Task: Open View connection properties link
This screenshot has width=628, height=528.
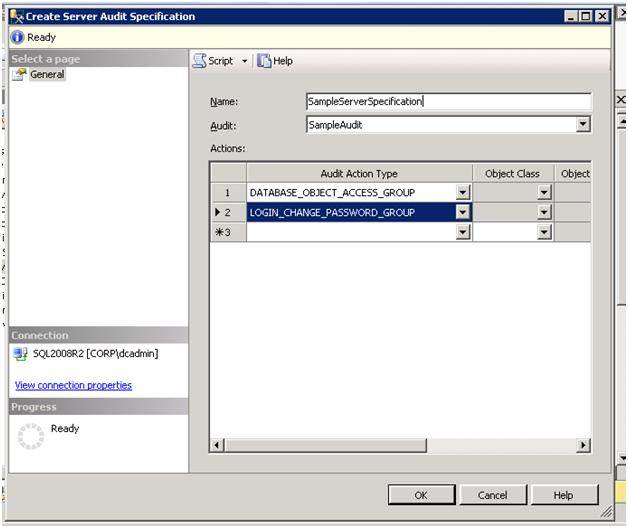Action: 73,385
